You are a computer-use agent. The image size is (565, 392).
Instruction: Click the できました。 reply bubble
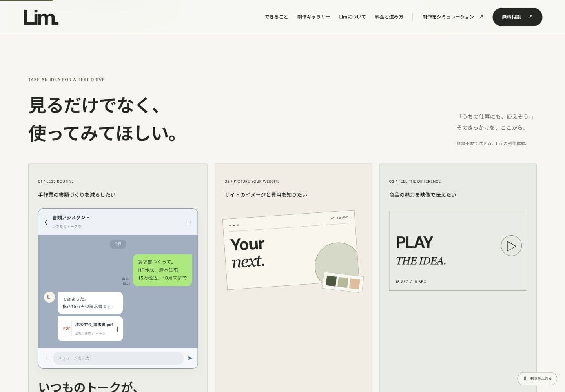(90, 303)
